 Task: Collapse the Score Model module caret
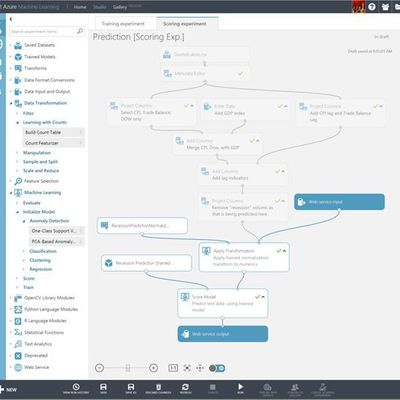(263, 297)
